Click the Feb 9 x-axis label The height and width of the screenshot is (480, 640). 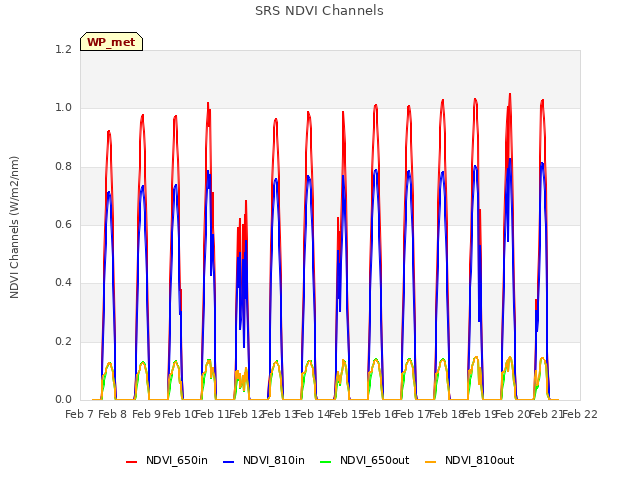[x=146, y=414]
